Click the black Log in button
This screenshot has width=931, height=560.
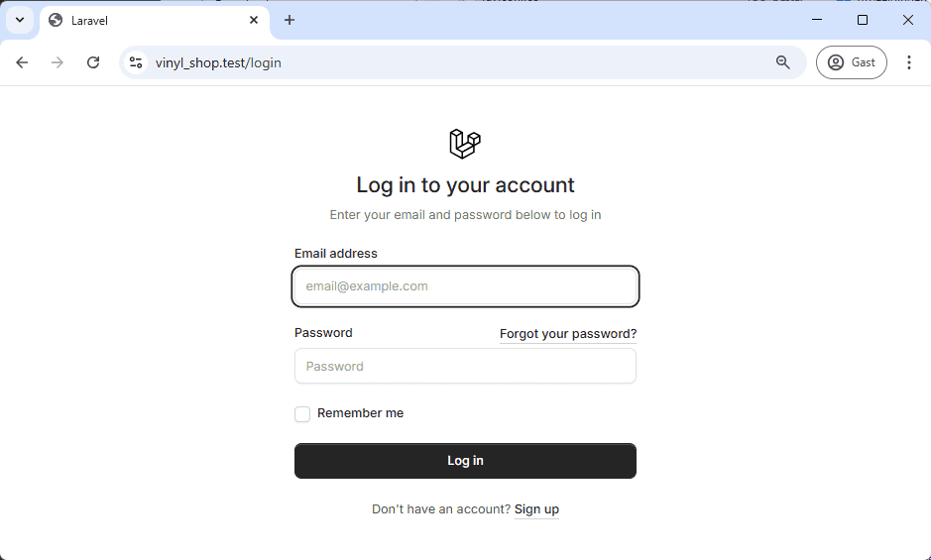click(466, 461)
